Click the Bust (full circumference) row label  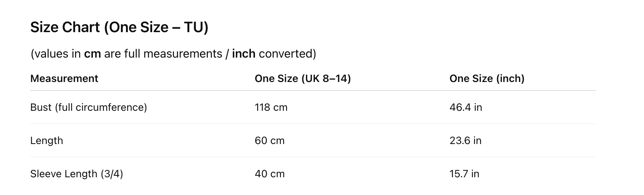[x=88, y=107]
